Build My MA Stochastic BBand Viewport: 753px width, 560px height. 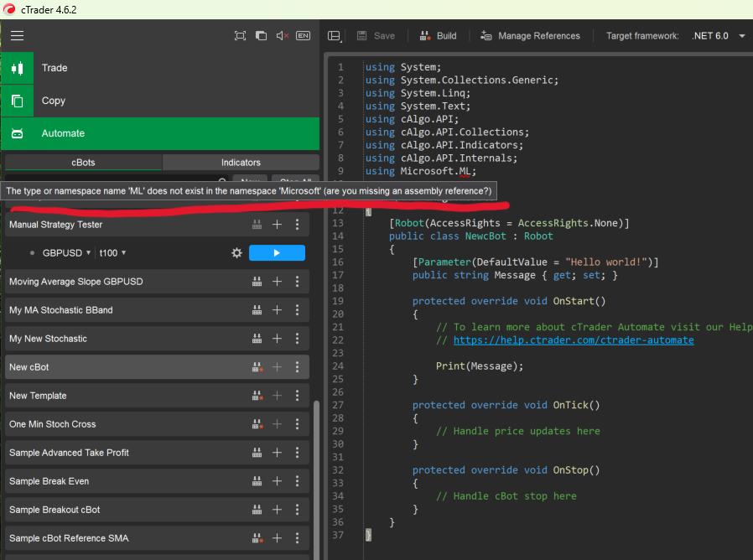pos(257,310)
